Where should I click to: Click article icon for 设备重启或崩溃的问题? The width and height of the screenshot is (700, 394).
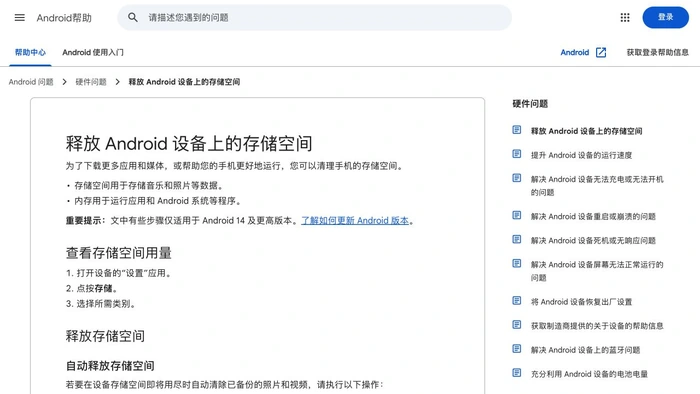[x=517, y=216]
